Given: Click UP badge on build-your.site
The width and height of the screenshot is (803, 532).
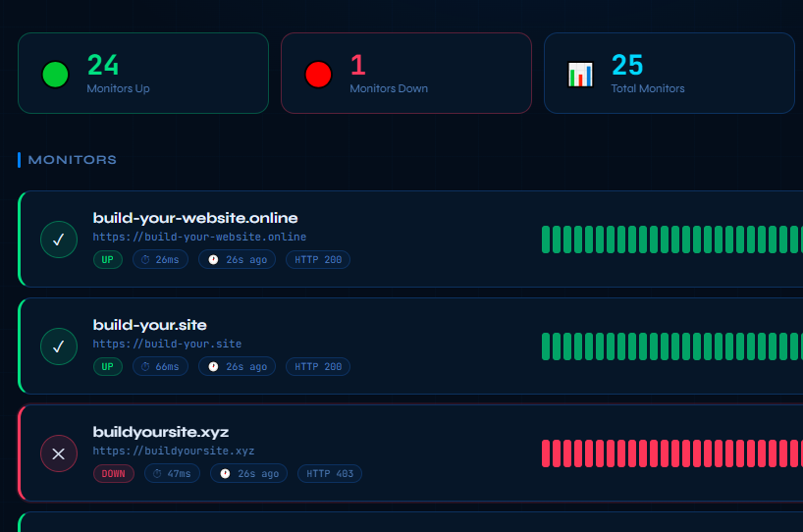Looking at the screenshot, I should coord(108,367).
